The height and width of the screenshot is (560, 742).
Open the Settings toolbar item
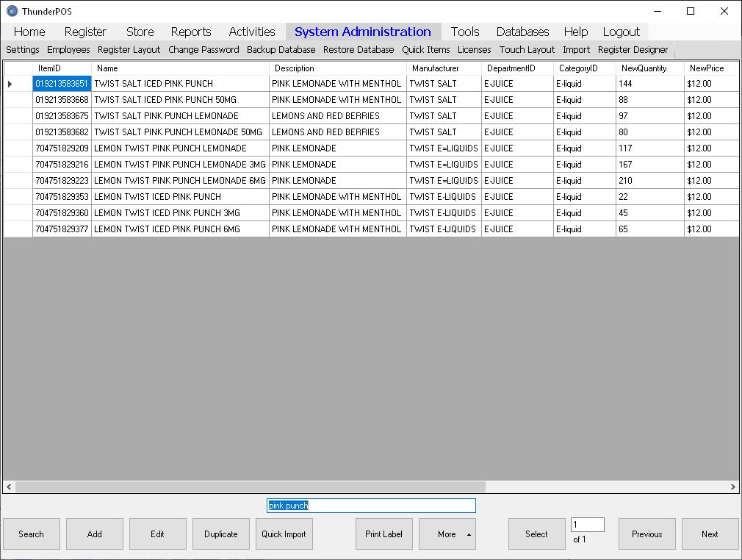tap(22, 49)
